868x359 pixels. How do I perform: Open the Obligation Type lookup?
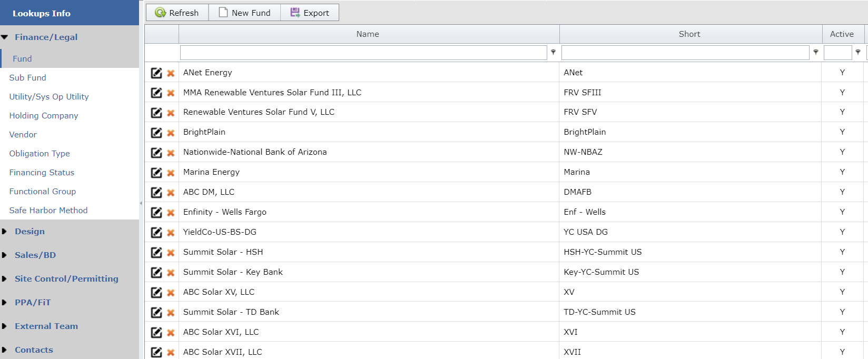(x=40, y=154)
